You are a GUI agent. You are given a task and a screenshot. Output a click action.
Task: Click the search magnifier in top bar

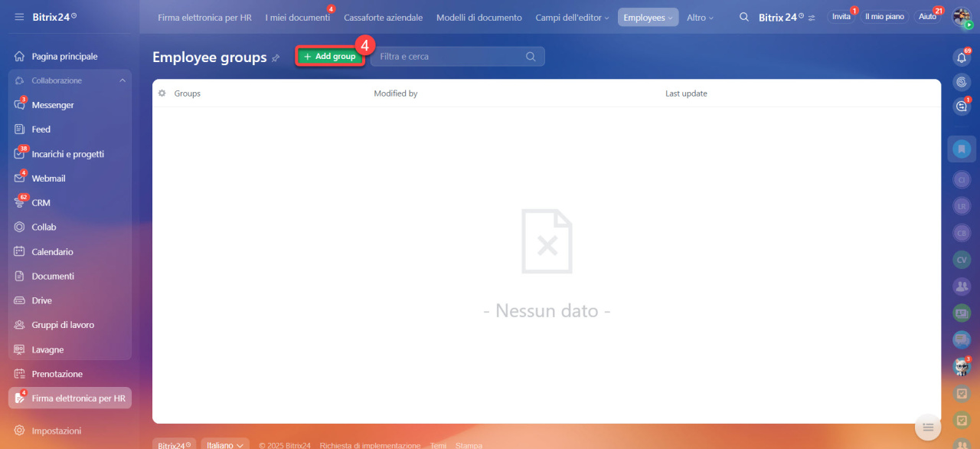point(743,17)
